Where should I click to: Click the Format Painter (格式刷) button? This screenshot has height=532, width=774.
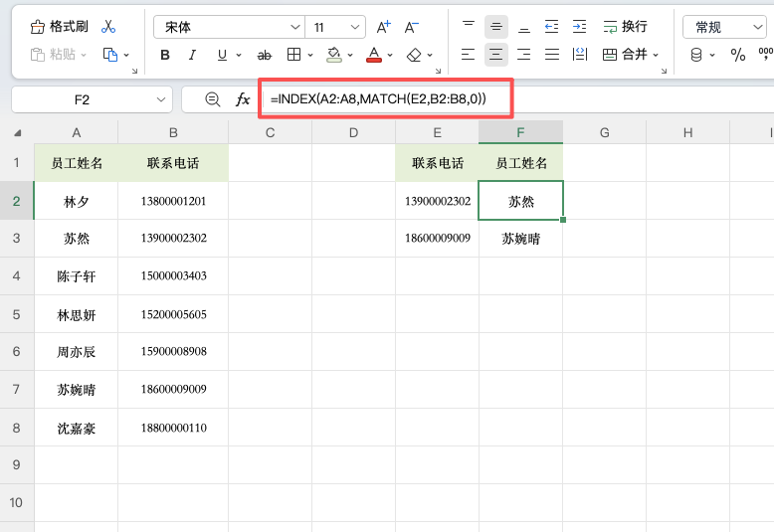click(x=60, y=26)
